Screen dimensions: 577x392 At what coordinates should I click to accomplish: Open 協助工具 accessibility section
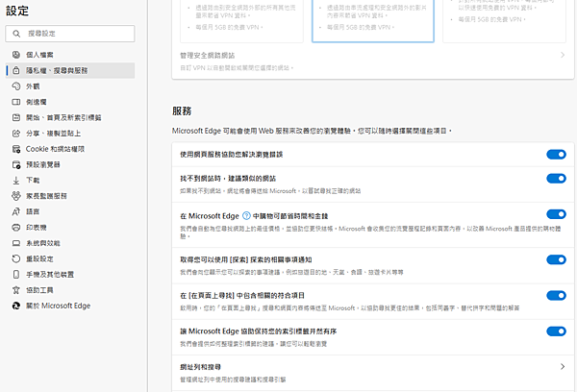pyautogui.click(x=70, y=290)
